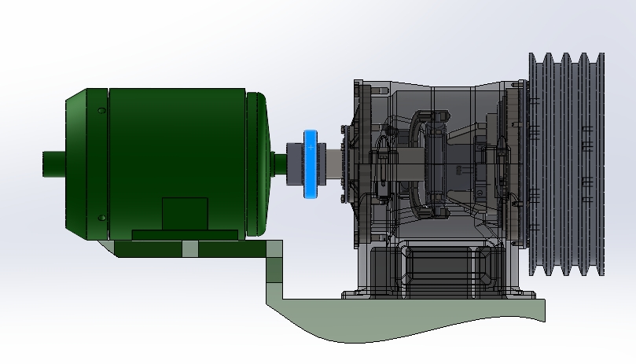The width and height of the screenshot is (636, 364).
Task: Select the gearbox bottom mounting foot flange
Action: pyautogui.click(x=438, y=295)
